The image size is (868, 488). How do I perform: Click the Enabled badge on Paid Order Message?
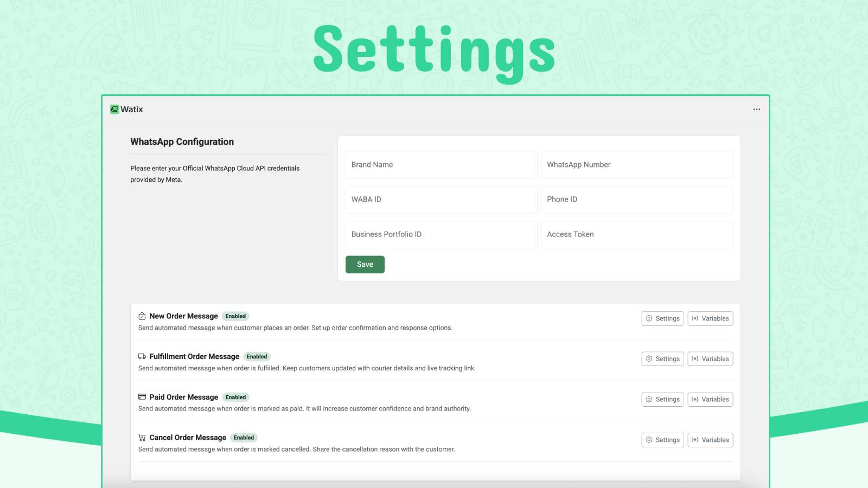pyautogui.click(x=235, y=397)
